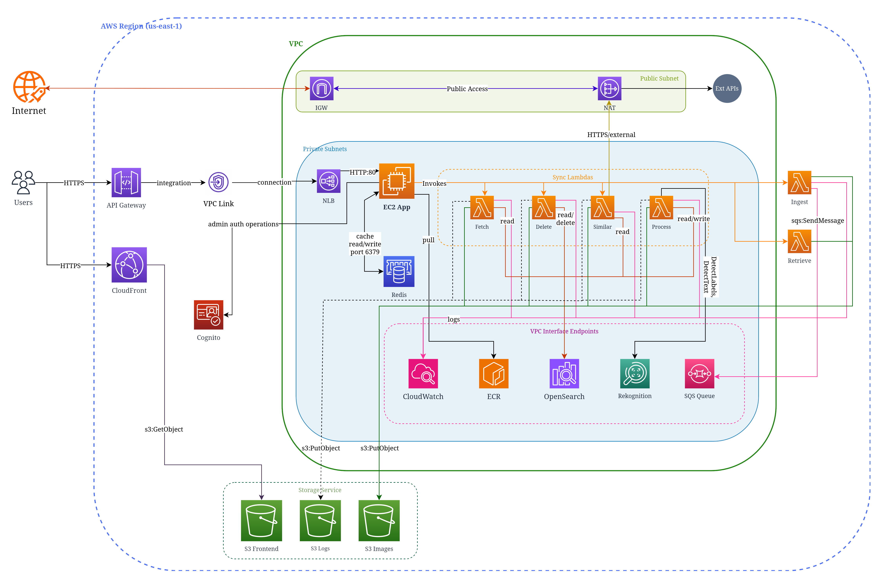882x588 pixels.
Task: Click the S3 Frontend bucket
Action: point(261,521)
